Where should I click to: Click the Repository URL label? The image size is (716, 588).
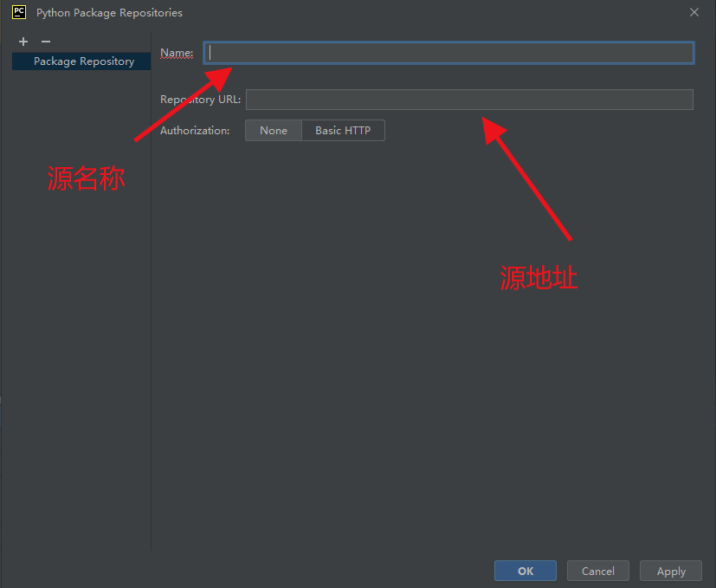point(200,100)
